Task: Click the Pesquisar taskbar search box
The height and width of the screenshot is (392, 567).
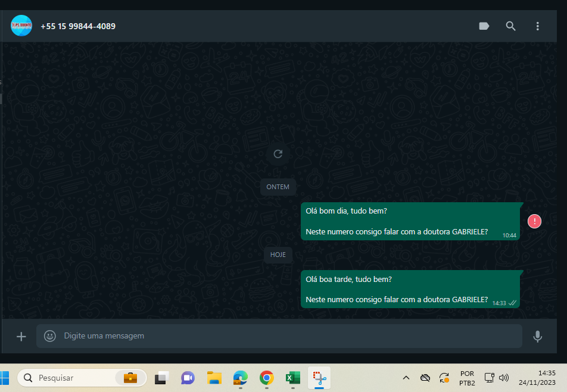Action: point(82,378)
